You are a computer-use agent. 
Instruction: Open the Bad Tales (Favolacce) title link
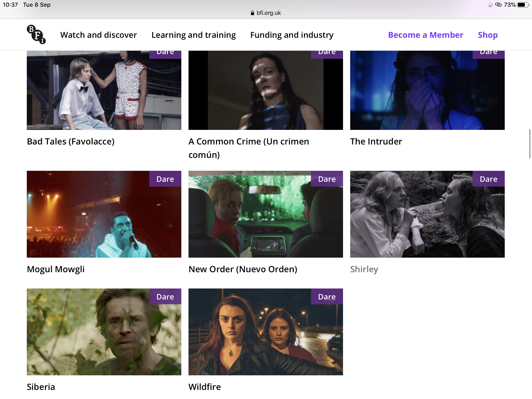(x=71, y=141)
